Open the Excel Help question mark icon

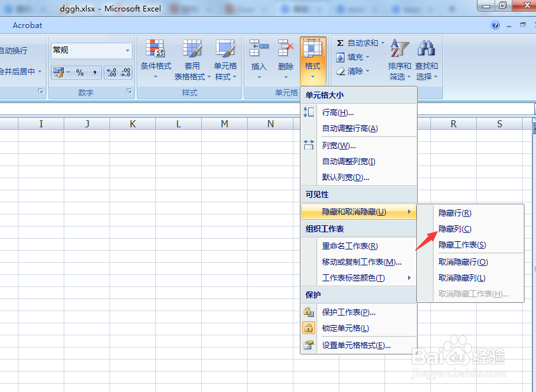(x=495, y=25)
